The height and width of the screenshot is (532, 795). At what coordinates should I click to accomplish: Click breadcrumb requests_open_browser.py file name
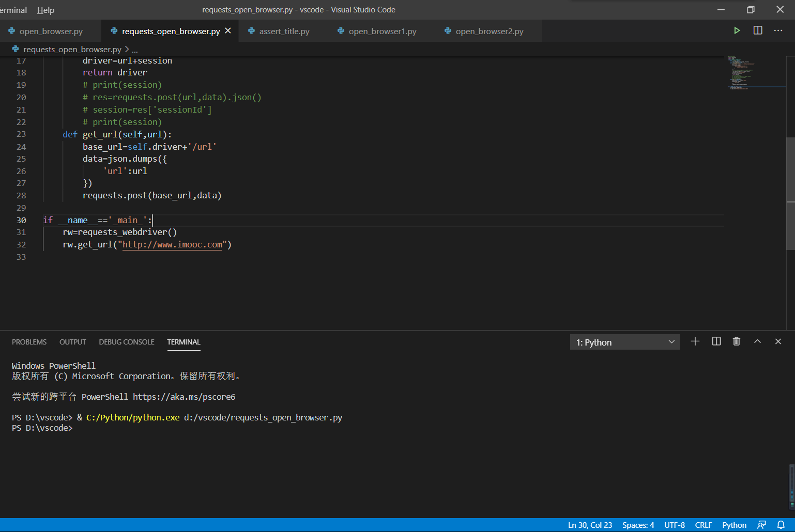(72, 50)
